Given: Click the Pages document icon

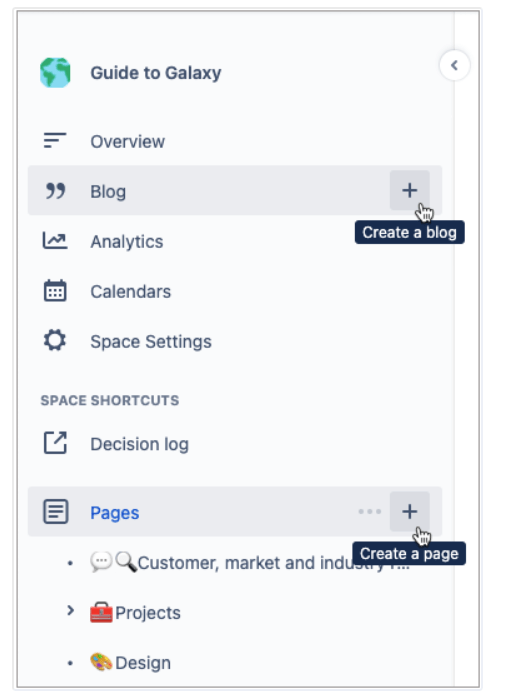Looking at the screenshot, I should click(x=55, y=512).
